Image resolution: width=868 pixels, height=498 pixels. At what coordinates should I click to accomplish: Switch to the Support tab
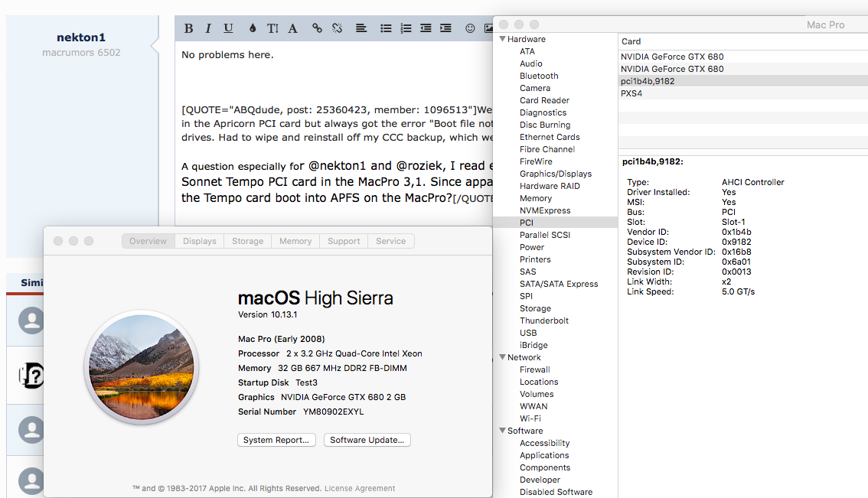343,241
